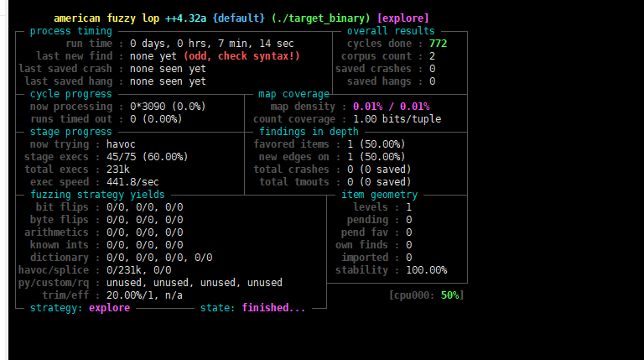Click the 'pending' label
This screenshot has height=360, width=644.
pos(367,220)
